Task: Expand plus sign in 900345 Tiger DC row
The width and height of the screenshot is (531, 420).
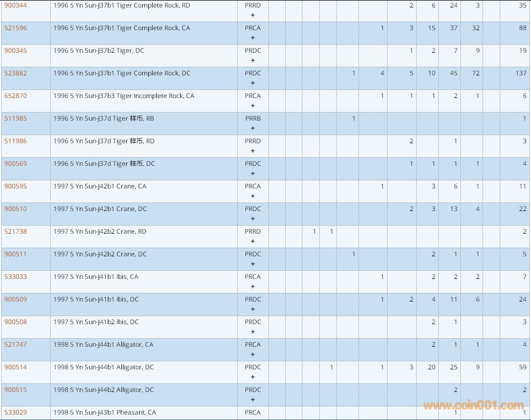Action: (x=253, y=60)
